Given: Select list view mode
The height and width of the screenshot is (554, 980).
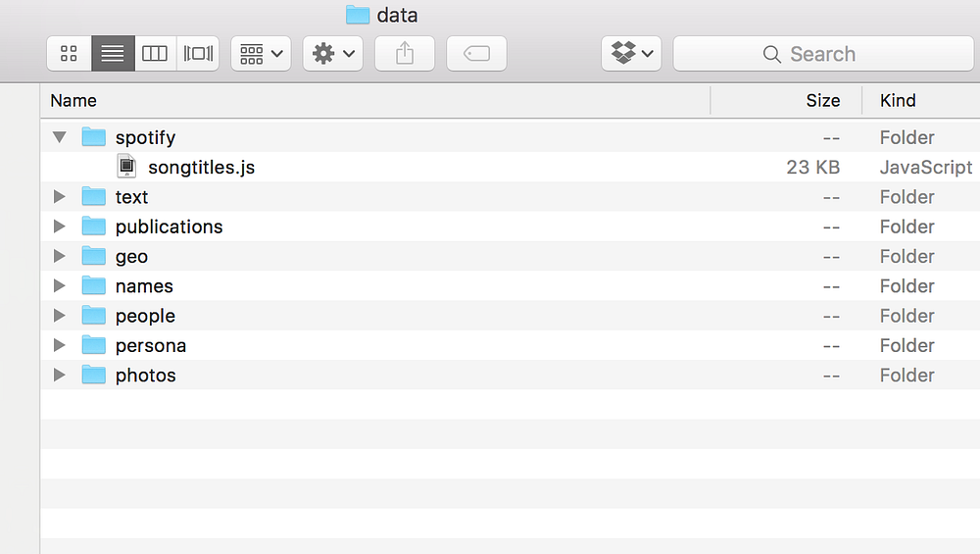Looking at the screenshot, I should (x=113, y=54).
